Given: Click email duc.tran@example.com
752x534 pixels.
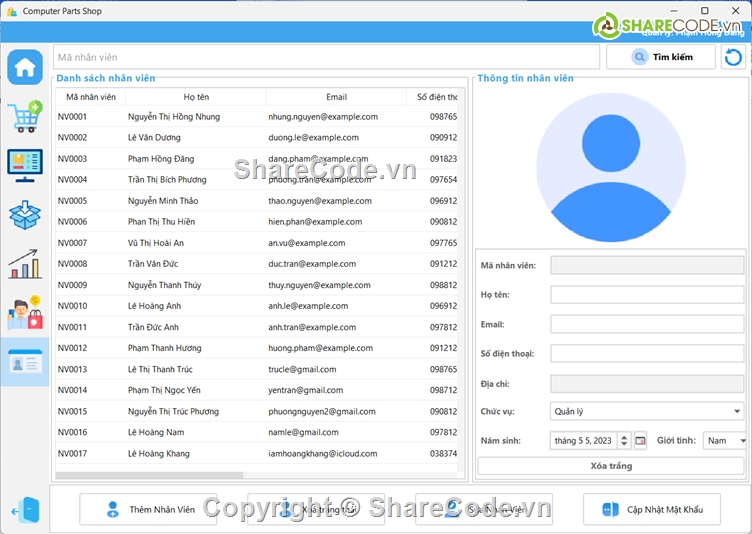Looking at the screenshot, I should [x=312, y=264].
